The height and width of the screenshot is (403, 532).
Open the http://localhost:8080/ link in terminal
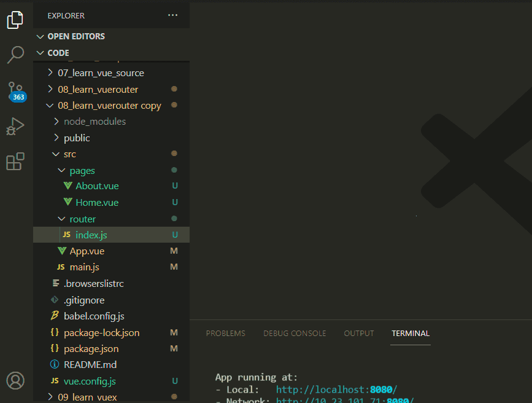coord(336,389)
